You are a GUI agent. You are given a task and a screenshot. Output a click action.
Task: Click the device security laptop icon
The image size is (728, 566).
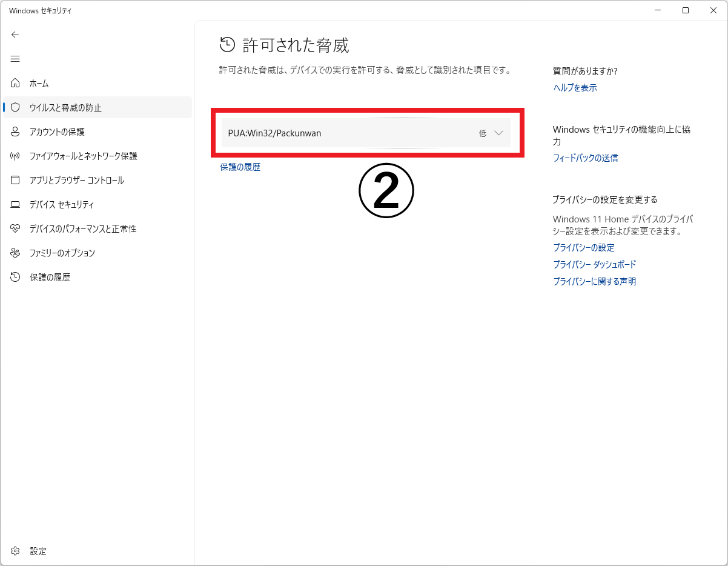coord(16,204)
